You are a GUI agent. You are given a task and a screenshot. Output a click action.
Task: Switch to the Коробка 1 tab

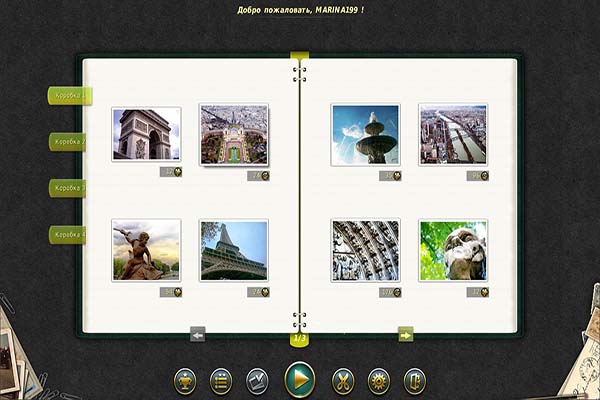(x=70, y=95)
